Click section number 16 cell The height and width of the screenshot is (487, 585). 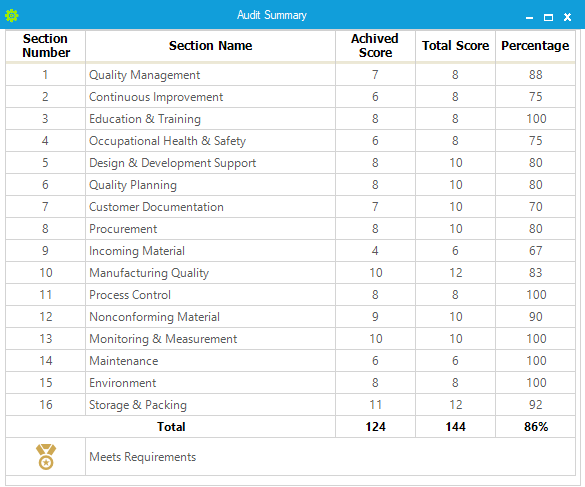coord(46,405)
